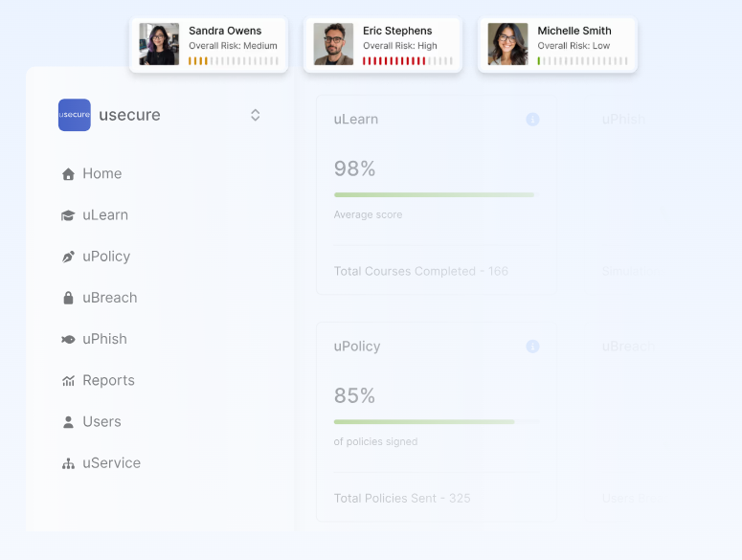Click the 85% policies value
Viewport: 742px width, 560px height.
(354, 395)
